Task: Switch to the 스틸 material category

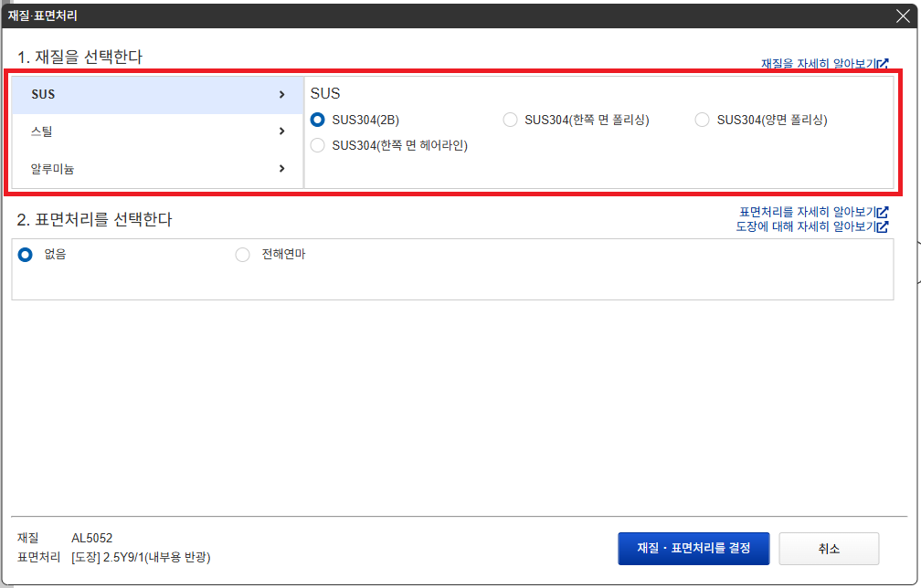Action: [x=42, y=131]
